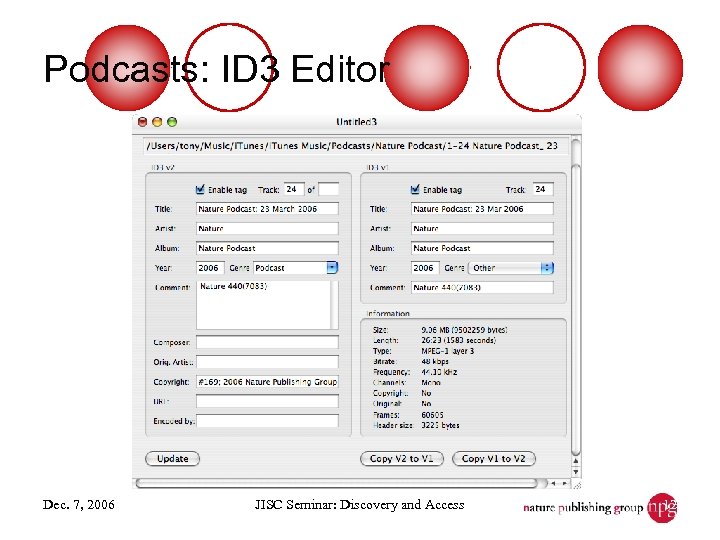
Task: Click the empty Encoded by field
Action: [x=267, y=421]
